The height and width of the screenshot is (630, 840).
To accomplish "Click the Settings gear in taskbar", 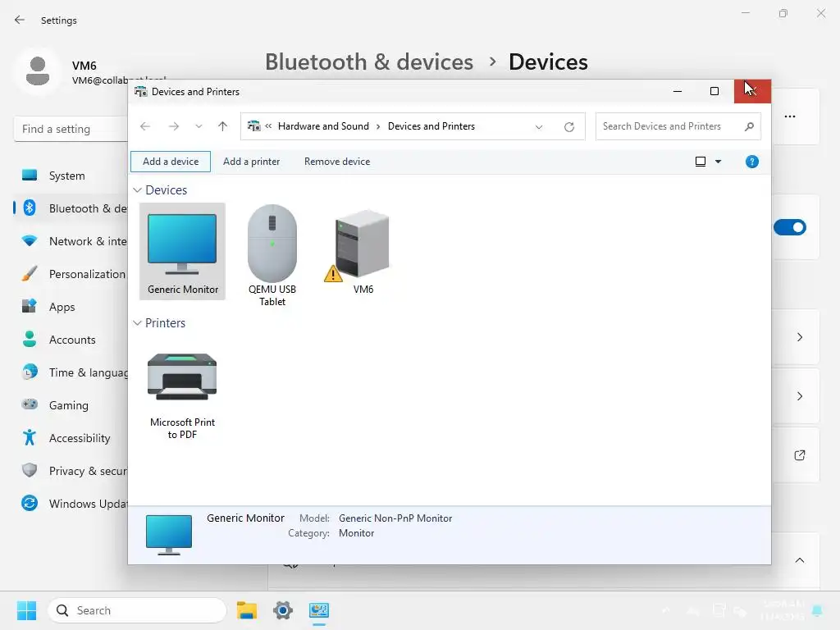I will pos(283,610).
